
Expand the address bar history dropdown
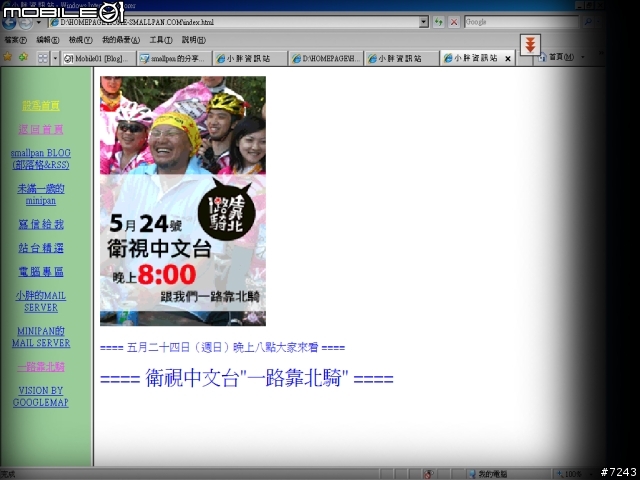tap(424, 22)
